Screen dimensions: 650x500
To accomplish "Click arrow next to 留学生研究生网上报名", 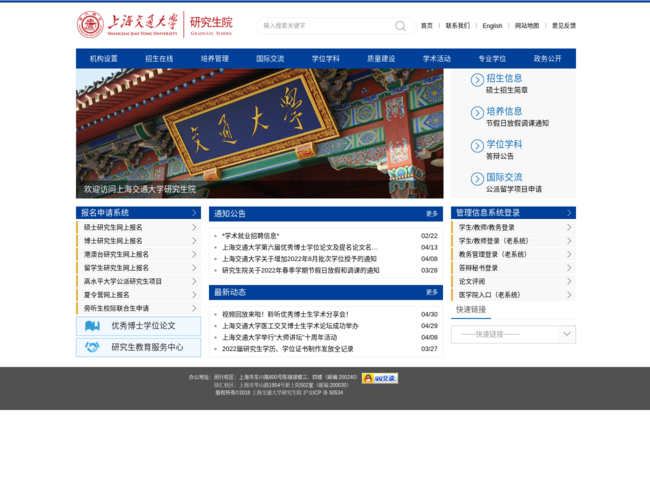I will coord(194,268).
